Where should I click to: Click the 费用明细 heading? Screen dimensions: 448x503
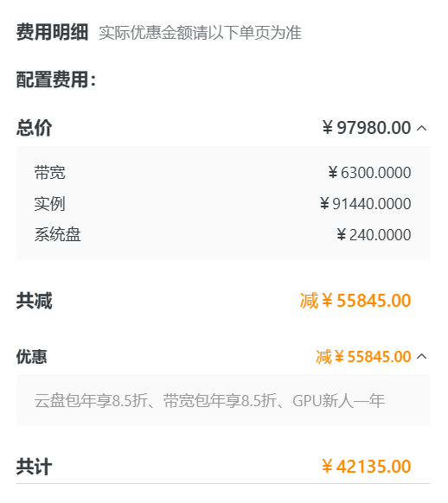(x=52, y=32)
